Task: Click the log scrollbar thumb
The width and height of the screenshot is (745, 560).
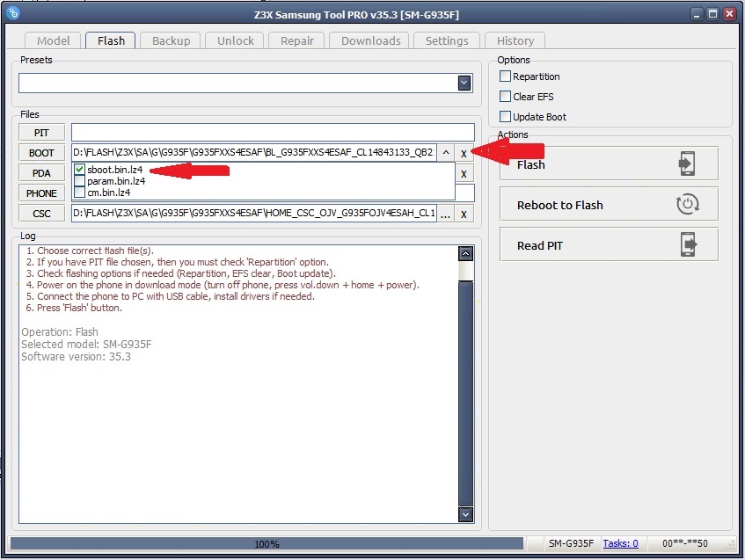Action: click(x=465, y=393)
